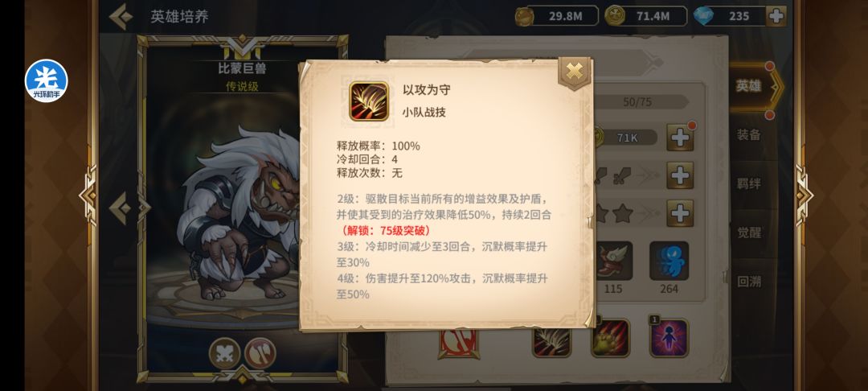
Task: Click plus button beside star upgrade row
Action: point(680,213)
